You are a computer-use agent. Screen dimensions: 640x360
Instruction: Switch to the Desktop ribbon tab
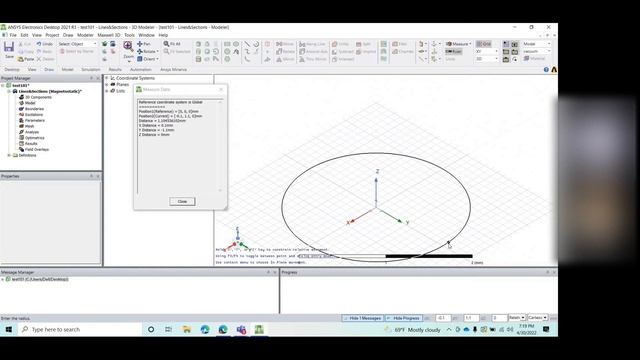tap(12, 70)
